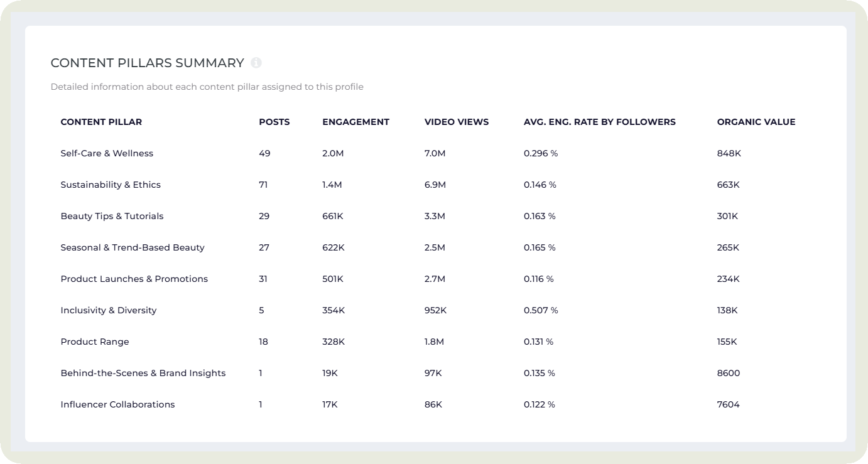This screenshot has width=868, height=464.
Task: Open the Product Range pillar
Action: tap(95, 342)
